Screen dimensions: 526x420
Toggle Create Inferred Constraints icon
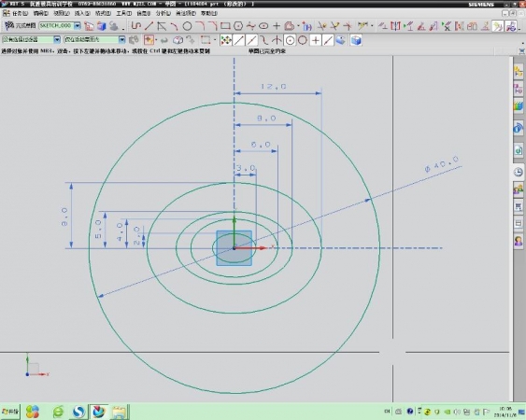tap(497, 26)
